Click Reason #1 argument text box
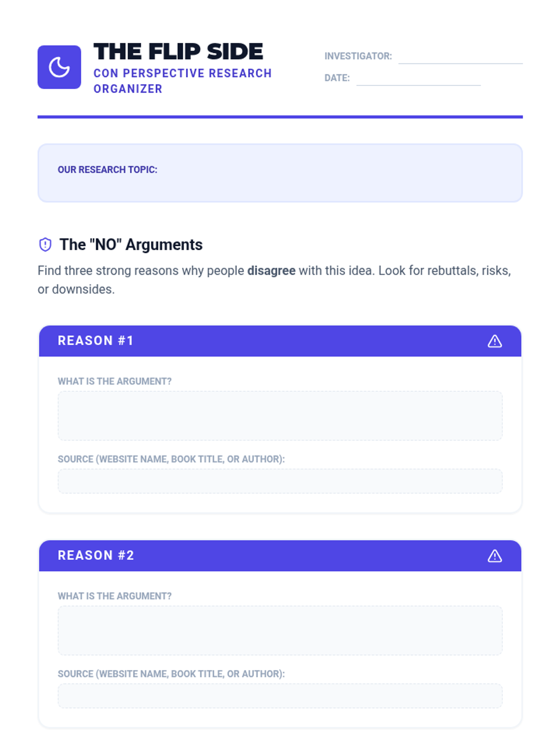The height and width of the screenshot is (747, 560). (280, 416)
